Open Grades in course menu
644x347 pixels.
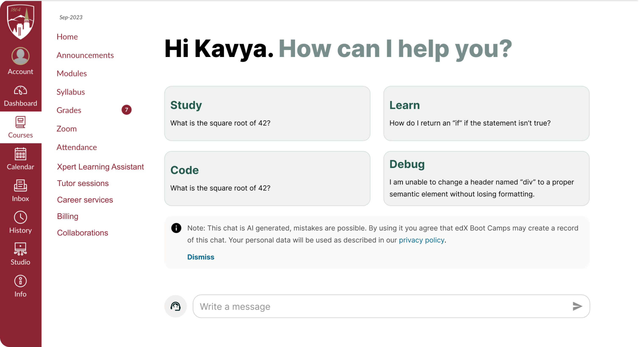(69, 110)
